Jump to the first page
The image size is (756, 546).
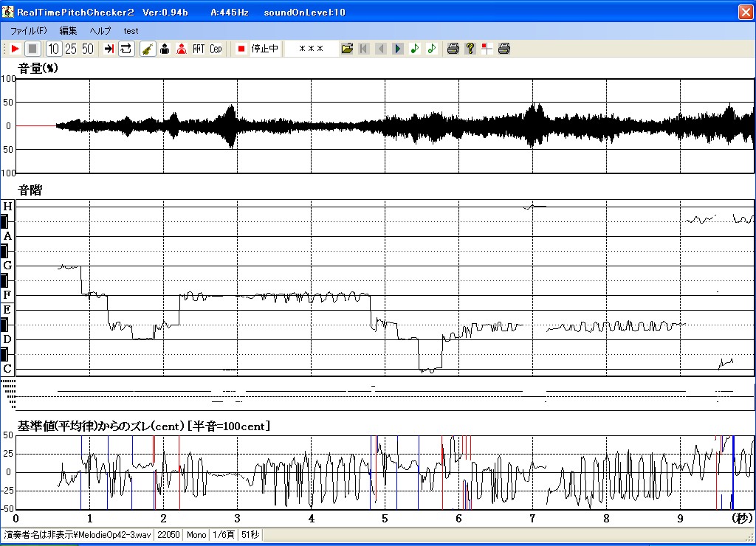tap(363, 49)
